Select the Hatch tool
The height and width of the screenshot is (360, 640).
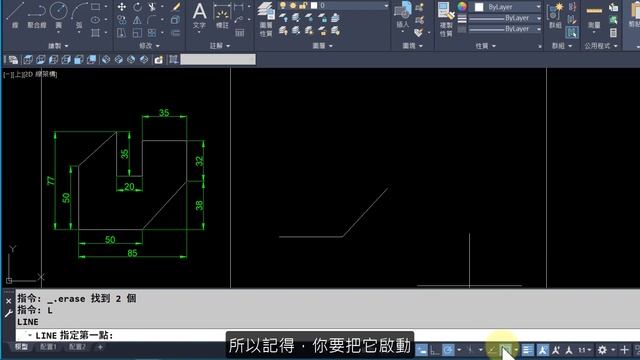coord(95,33)
